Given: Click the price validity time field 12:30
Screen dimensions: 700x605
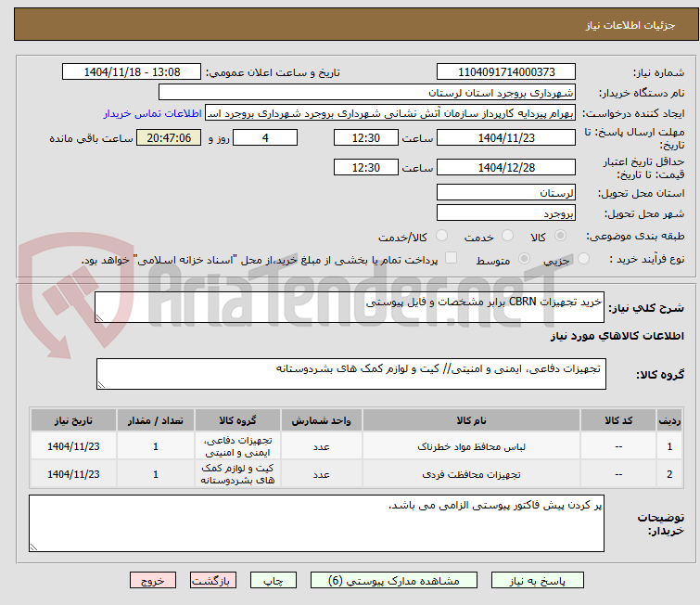Looking at the screenshot, I should [366, 167].
